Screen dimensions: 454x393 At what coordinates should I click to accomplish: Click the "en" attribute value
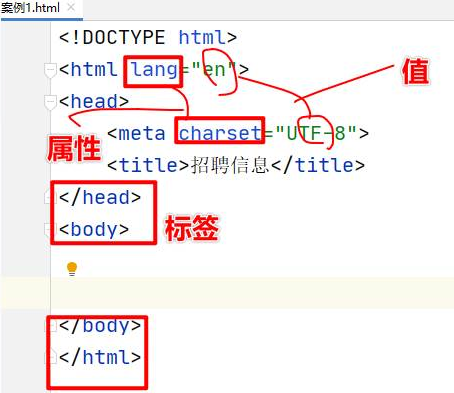(214, 70)
